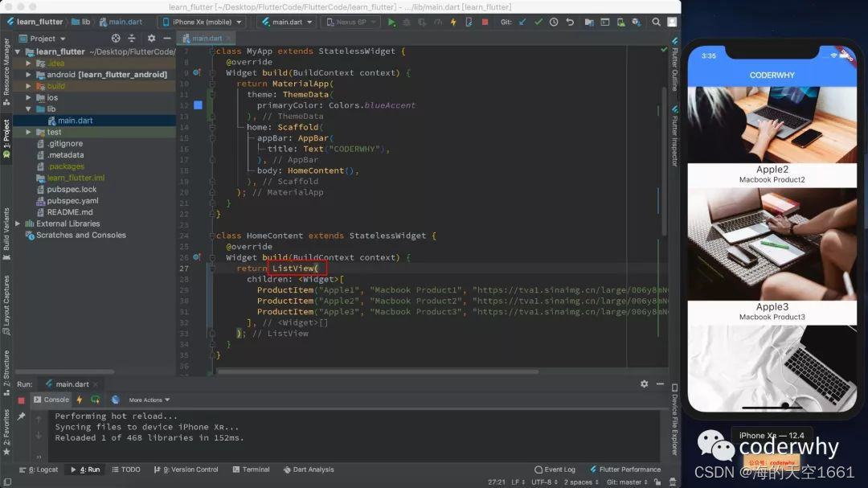This screenshot has width=868, height=488.
Task: Open Git history clock icon
Action: (x=554, y=23)
